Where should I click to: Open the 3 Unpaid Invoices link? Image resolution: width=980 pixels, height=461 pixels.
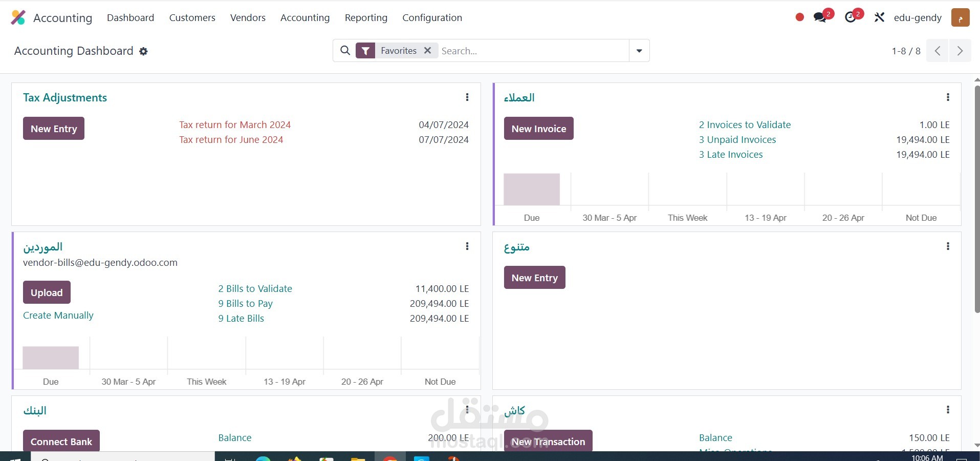pos(737,139)
